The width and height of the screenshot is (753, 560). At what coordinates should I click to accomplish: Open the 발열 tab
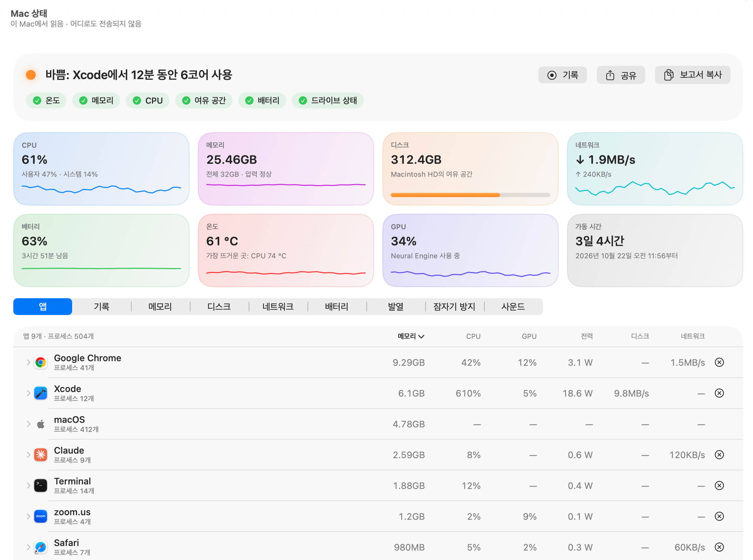[396, 307]
